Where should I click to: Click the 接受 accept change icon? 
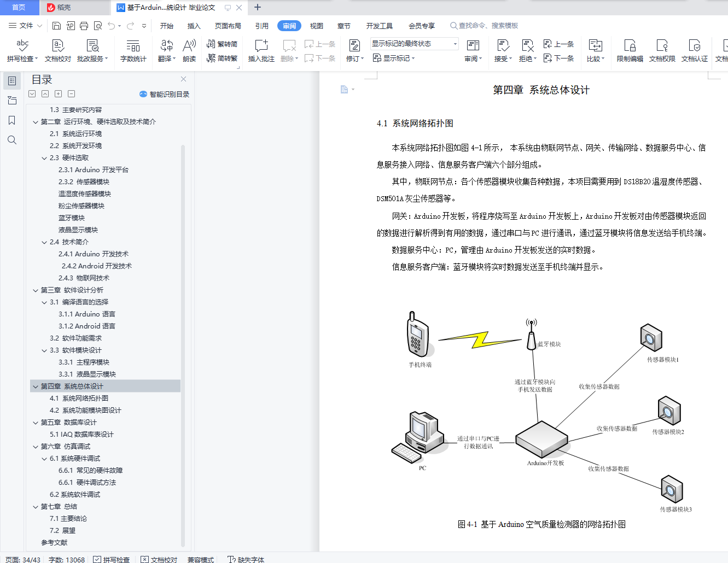[x=503, y=50]
